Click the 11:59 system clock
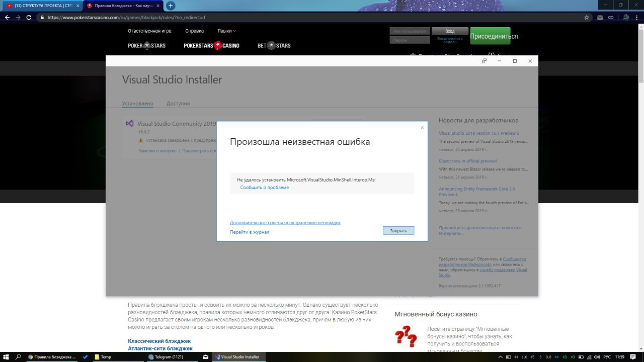The image size is (644, 362). click(x=620, y=356)
